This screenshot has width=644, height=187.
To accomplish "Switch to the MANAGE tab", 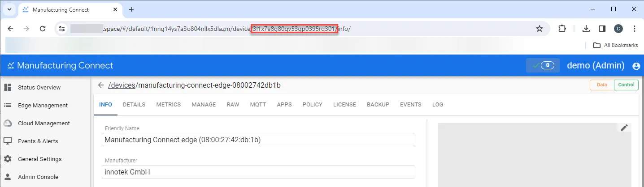I will tap(204, 105).
